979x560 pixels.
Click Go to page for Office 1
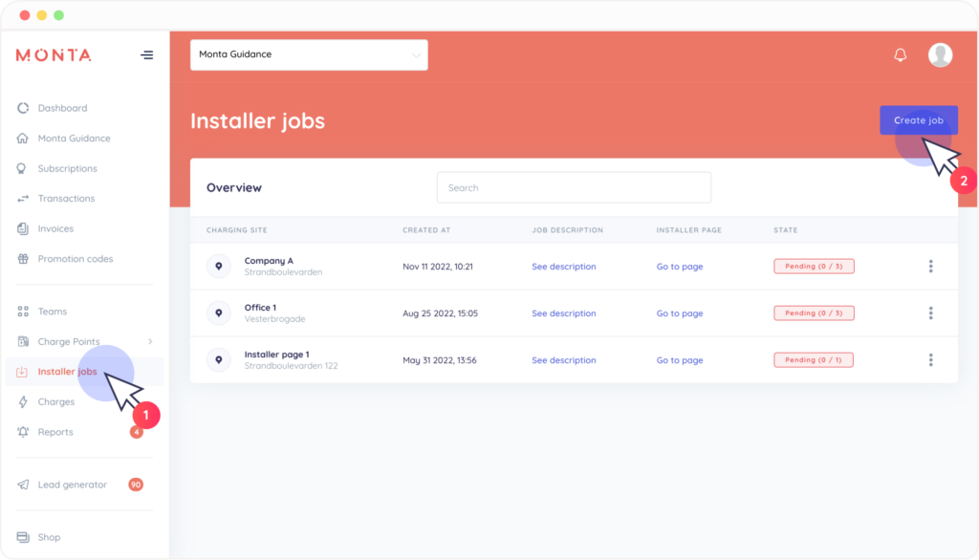pos(680,312)
